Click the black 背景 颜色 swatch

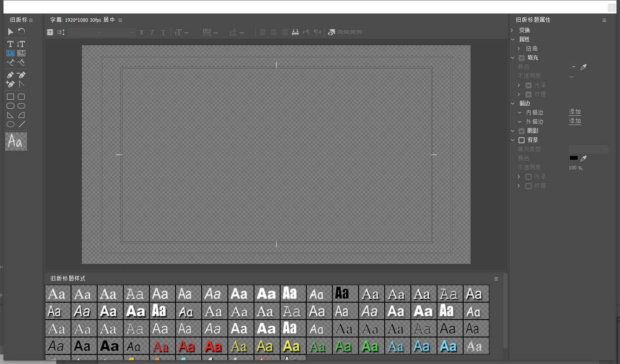574,158
